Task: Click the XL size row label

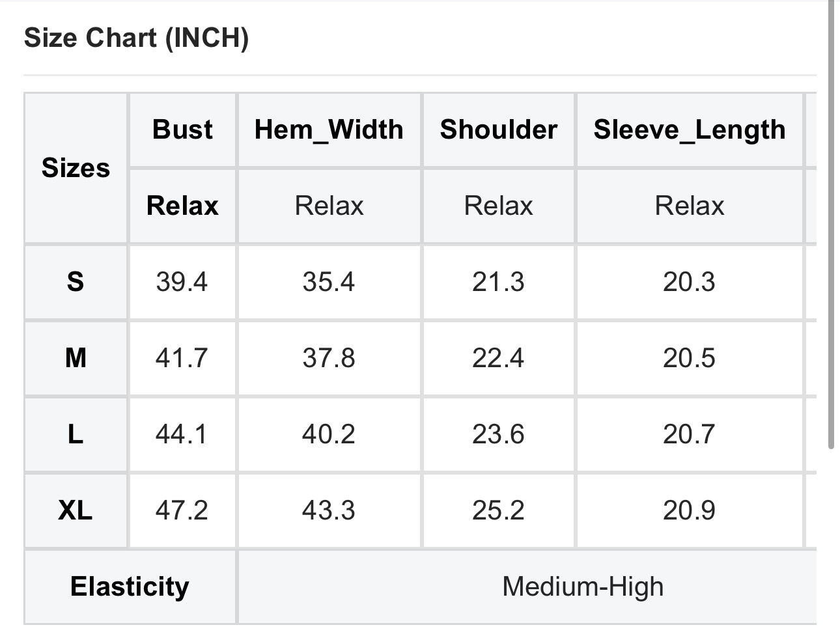Action: pos(76,510)
